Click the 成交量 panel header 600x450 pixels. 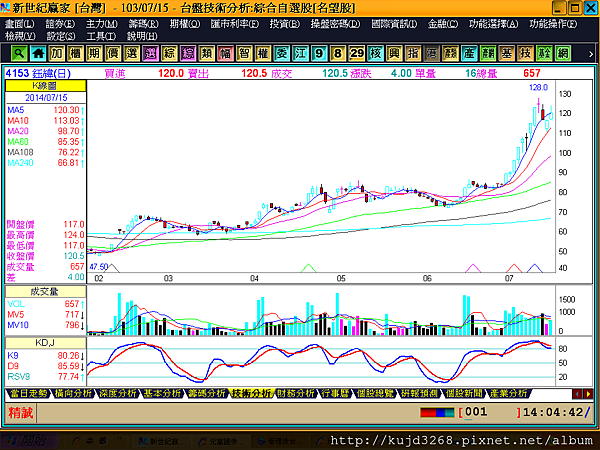pos(46,292)
